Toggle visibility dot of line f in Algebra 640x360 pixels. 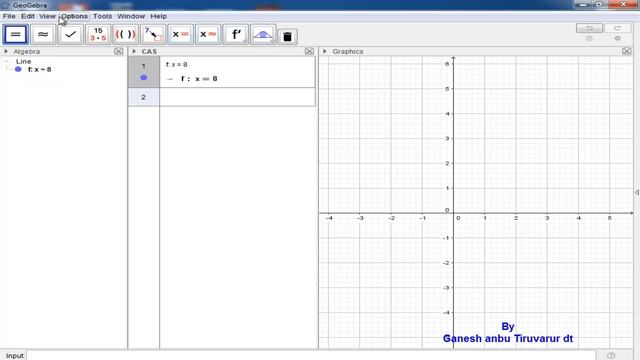(18, 69)
